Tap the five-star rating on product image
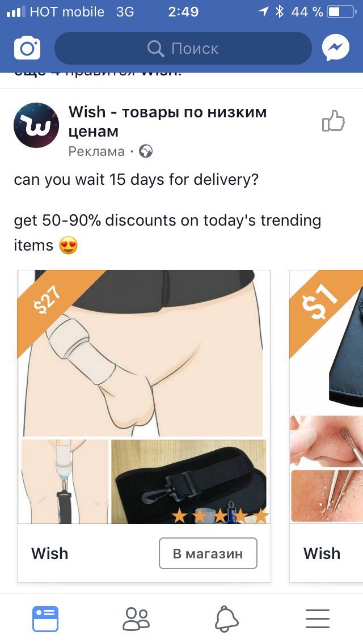Viewport: 363px width, 644px height. pyautogui.click(x=220, y=515)
